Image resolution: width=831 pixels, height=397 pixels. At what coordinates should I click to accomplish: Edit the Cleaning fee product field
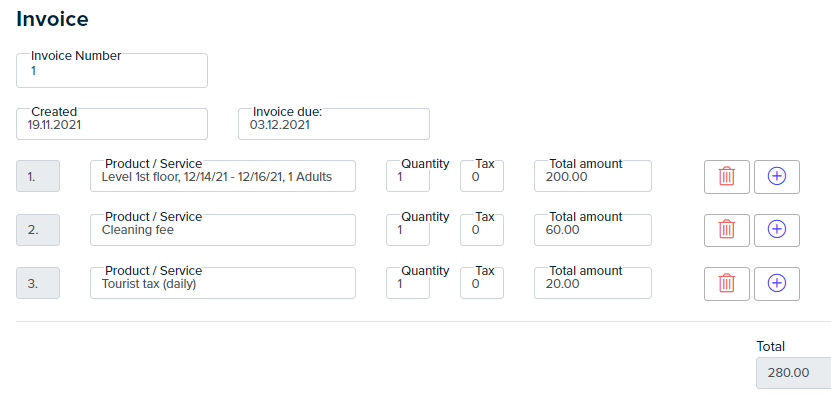point(223,230)
